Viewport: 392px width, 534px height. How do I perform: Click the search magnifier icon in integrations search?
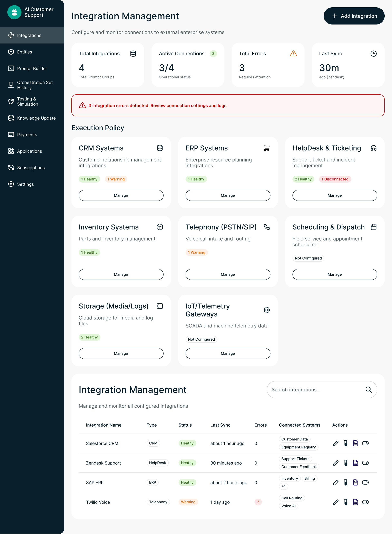coord(368,389)
